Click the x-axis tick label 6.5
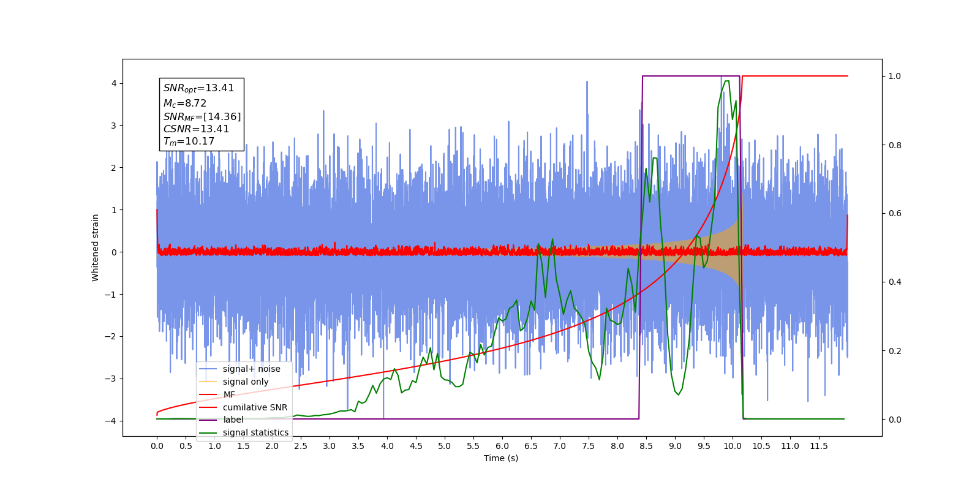Image resolution: width=980 pixels, height=490 pixels. pyautogui.click(x=531, y=446)
